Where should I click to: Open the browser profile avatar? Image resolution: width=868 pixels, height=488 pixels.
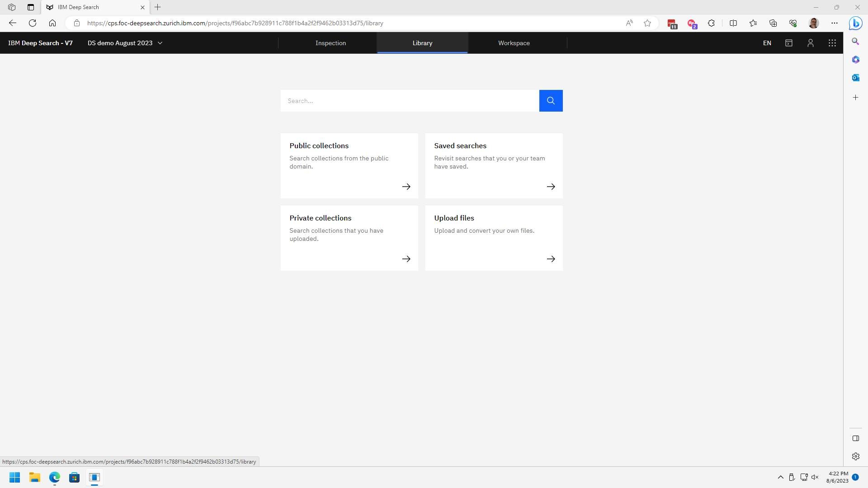[x=814, y=23]
